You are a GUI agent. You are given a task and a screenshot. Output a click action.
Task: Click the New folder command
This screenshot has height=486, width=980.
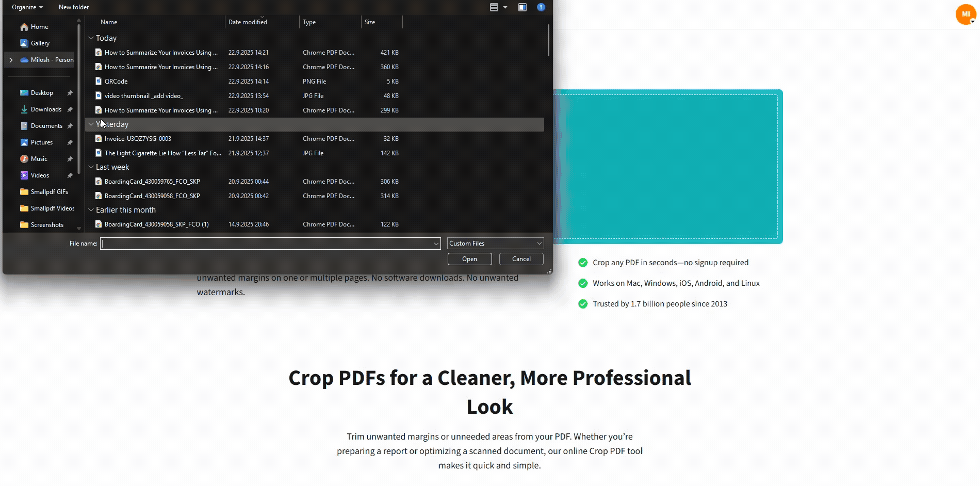73,7
